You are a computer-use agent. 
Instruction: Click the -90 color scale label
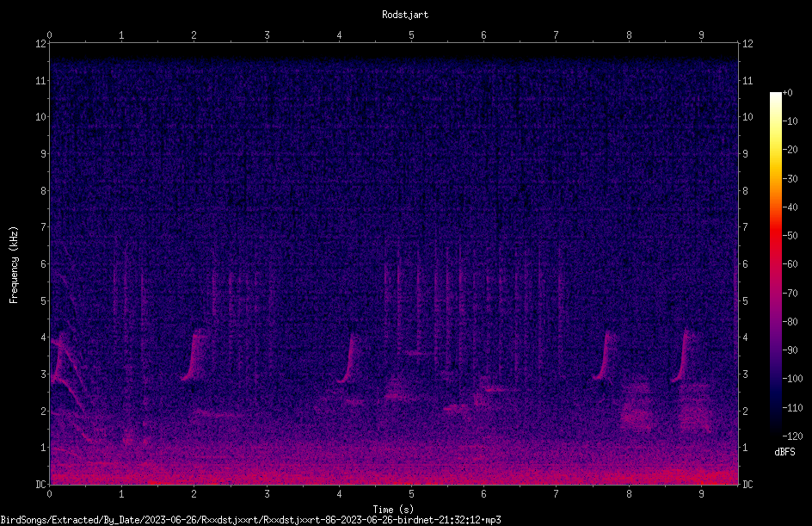click(790, 350)
